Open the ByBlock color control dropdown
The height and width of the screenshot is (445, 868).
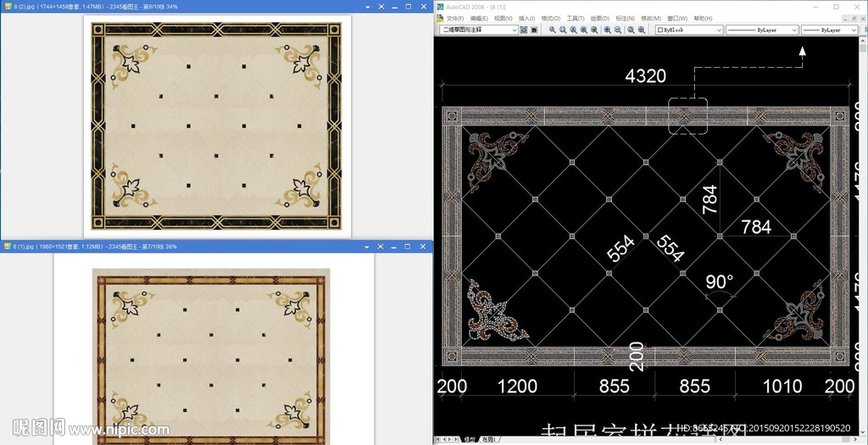click(x=719, y=30)
